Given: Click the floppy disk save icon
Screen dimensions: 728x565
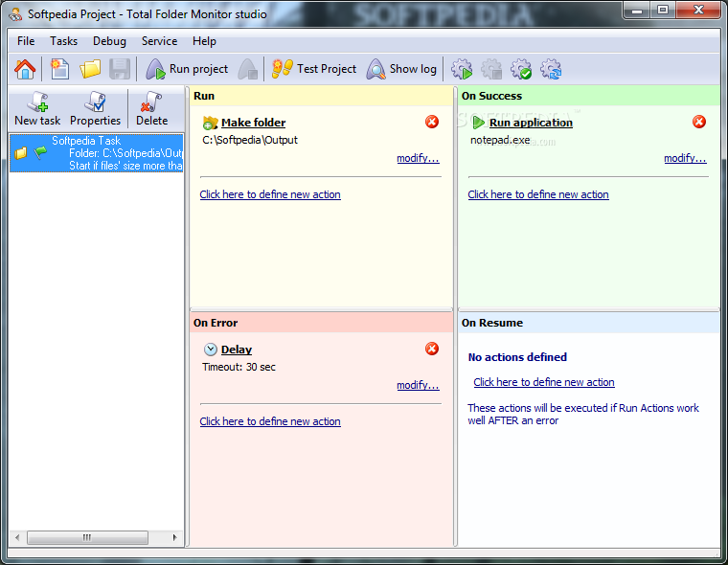Looking at the screenshot, I should click(120, 69).
